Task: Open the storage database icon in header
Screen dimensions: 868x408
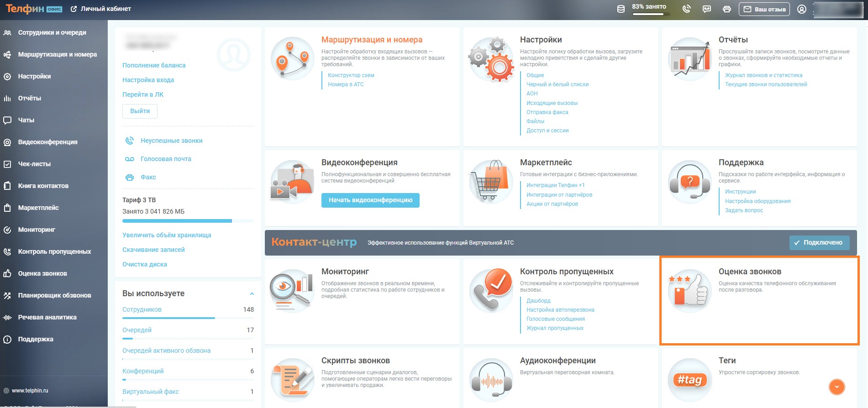Action: 621,9
